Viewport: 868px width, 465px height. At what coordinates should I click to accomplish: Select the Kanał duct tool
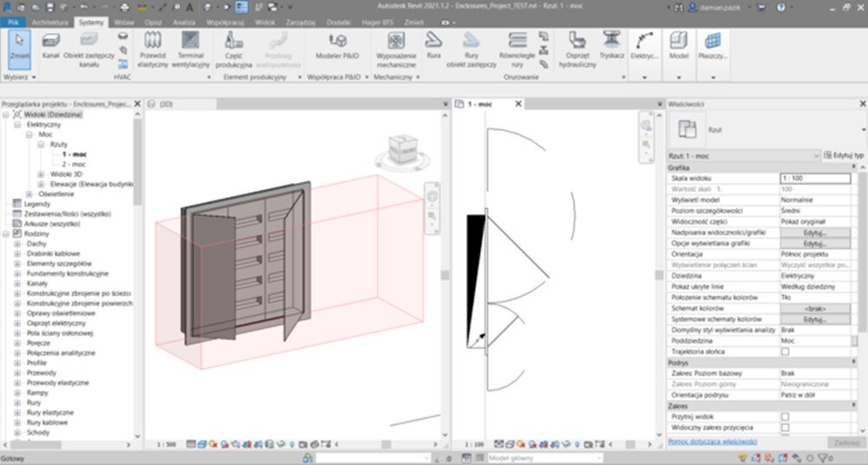pos(50,45)
